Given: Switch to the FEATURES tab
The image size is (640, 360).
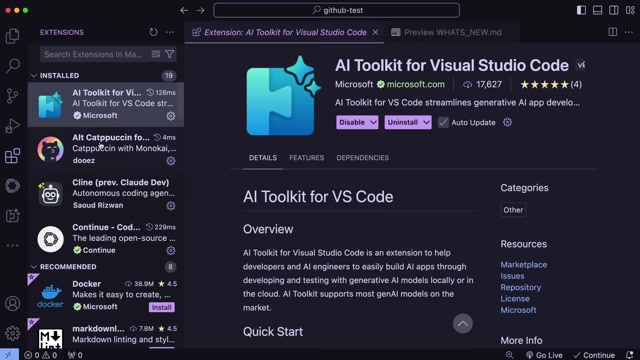Looking at the screenshot, I should coord(307,158).
